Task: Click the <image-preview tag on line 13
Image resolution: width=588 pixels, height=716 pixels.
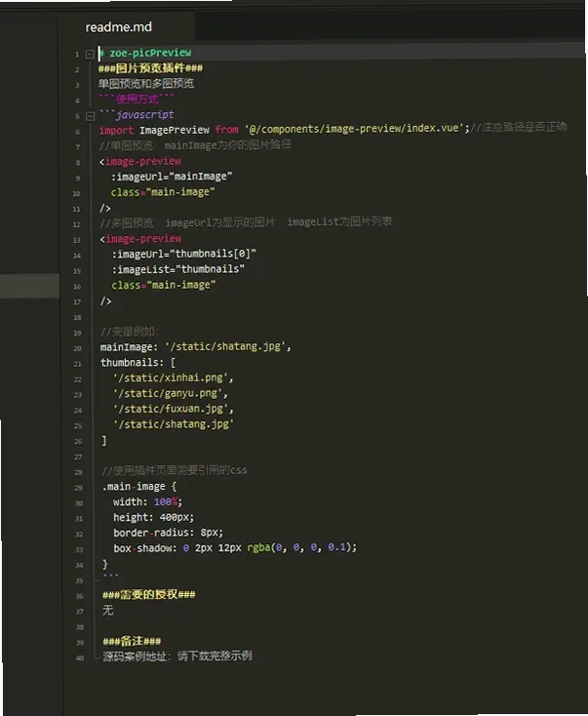Action: 140,239
